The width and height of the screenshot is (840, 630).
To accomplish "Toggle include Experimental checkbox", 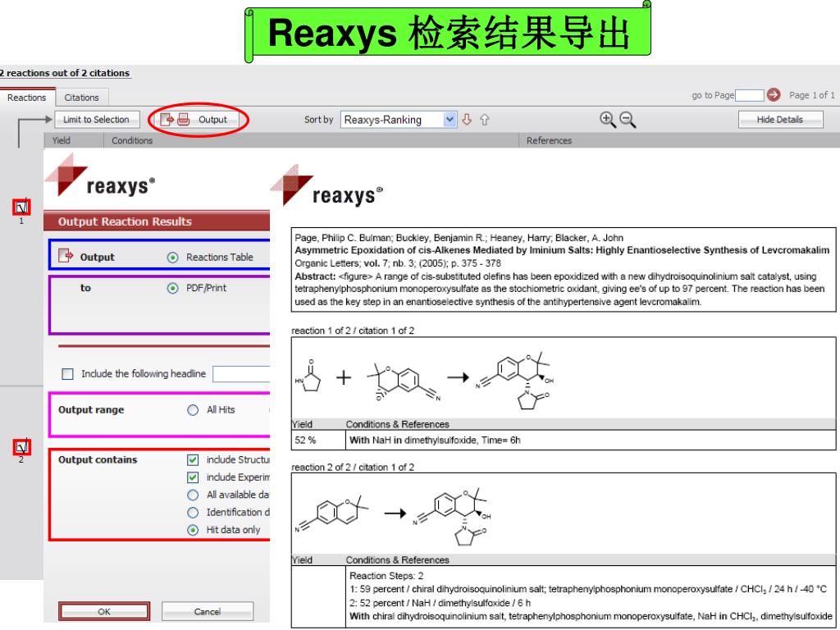I will pos(193,477).
